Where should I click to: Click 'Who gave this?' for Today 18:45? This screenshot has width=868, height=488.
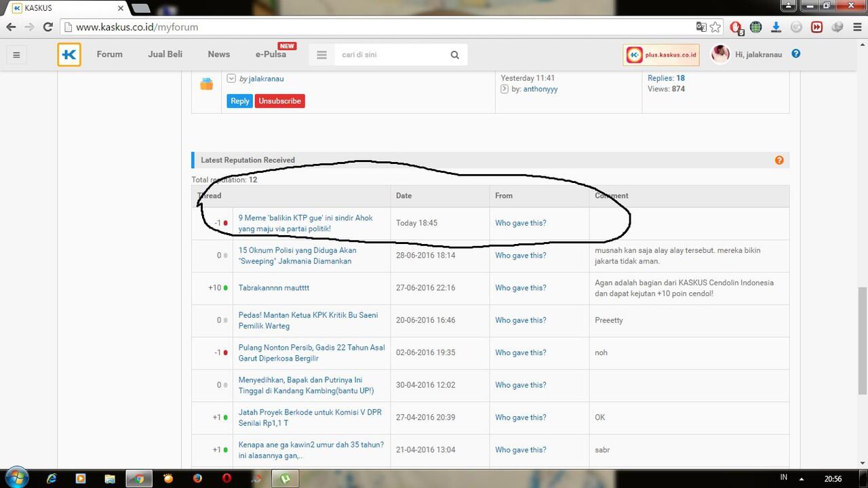(x=520, y=223)
